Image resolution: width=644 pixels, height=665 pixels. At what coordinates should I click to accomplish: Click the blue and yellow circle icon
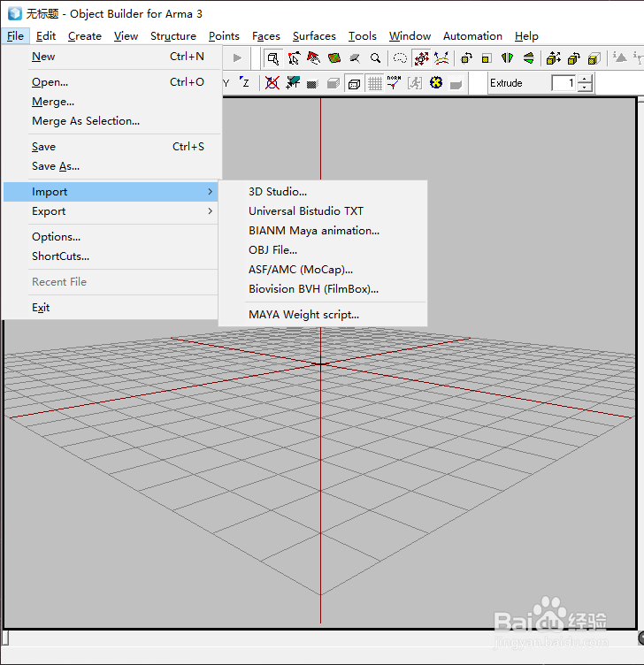click(x=436, y=82)
